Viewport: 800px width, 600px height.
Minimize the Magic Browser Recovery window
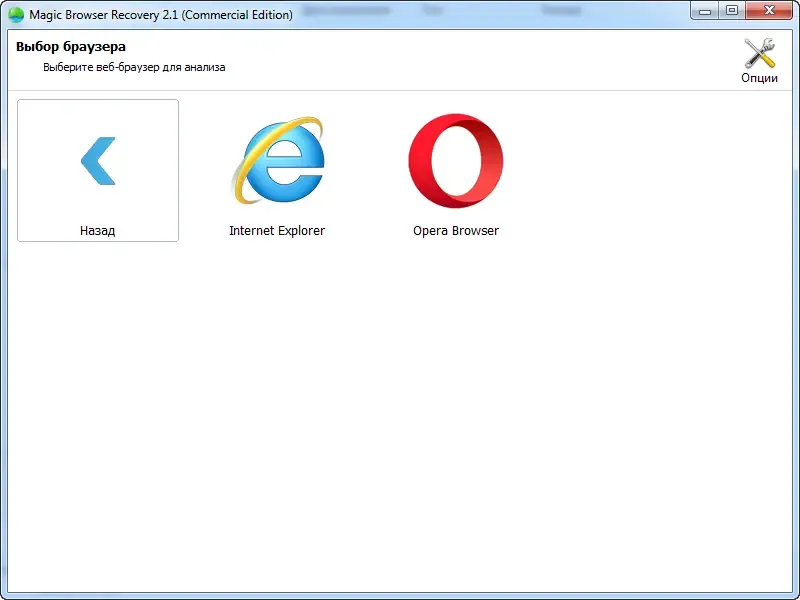tap(705, 11)
